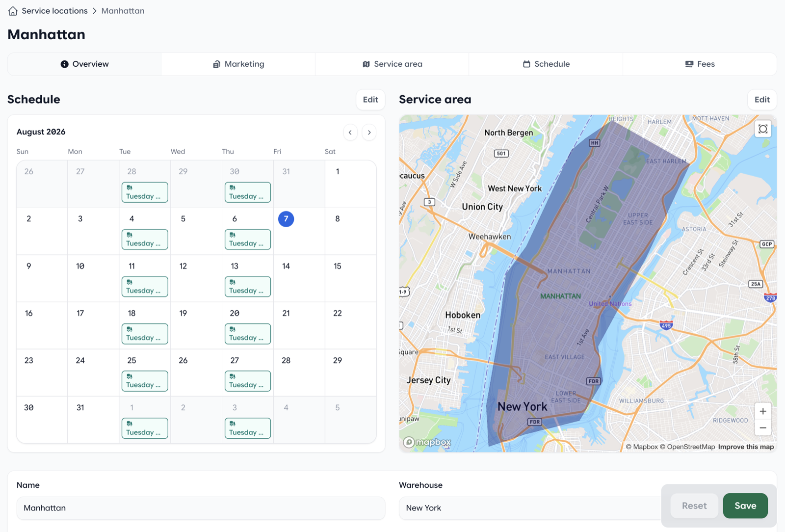Image resolution: width=785 pixels, height=532 pixels.
Task: Go to previous month in calendar
Action: (x=350, y=133)
